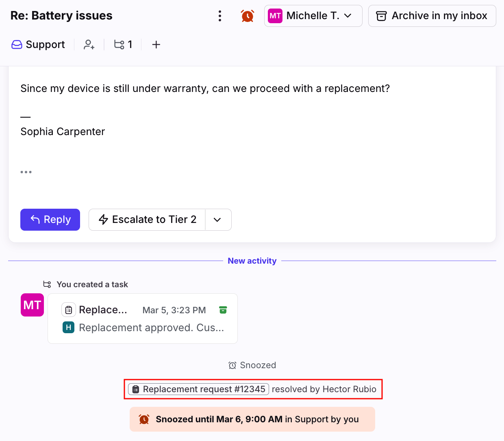Image resolution: width=504 pixels, height=441 pixels.
Task: Click the H avatar in task card
Action: click(x=68, y=327)
